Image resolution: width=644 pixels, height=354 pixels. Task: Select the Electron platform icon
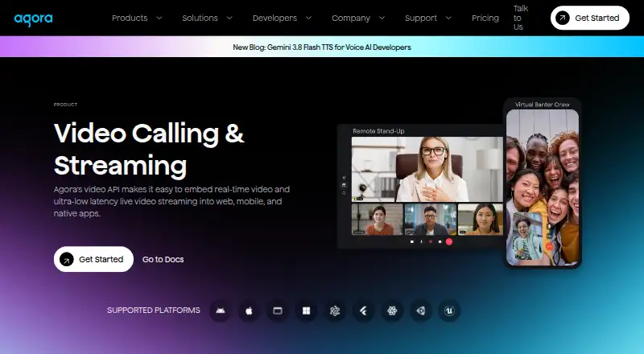click(335, 311)
